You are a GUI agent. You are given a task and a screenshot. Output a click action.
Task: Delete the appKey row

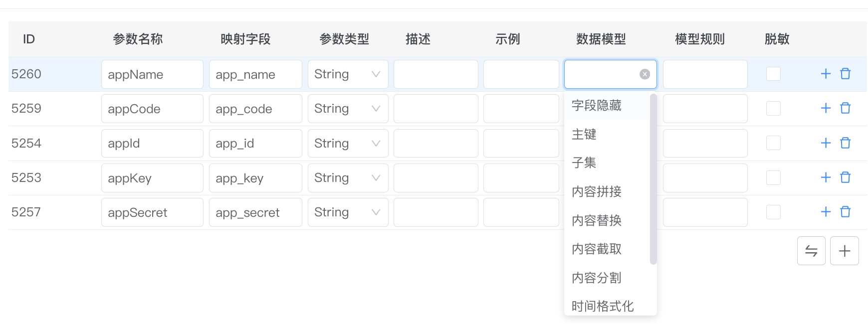pos(845,177)
